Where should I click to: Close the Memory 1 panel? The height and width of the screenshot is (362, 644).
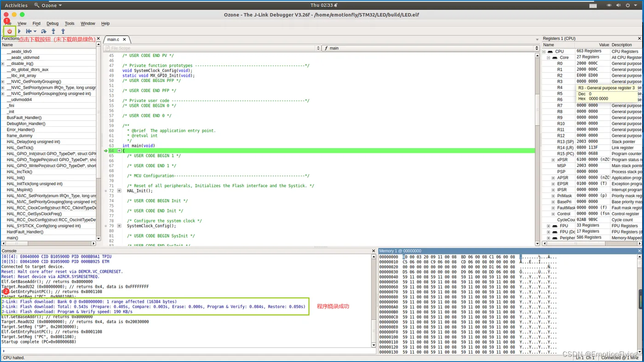pyautogui.click(x=639, y=251)
